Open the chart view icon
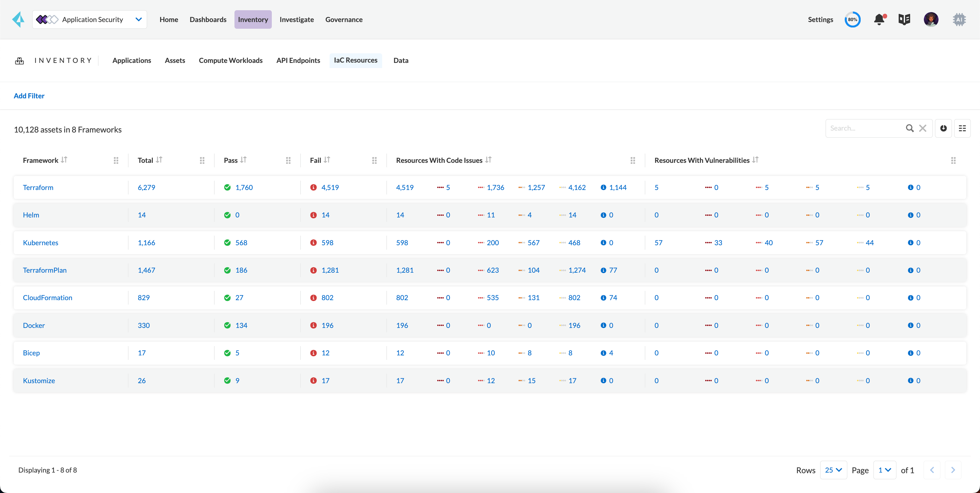 944,128
